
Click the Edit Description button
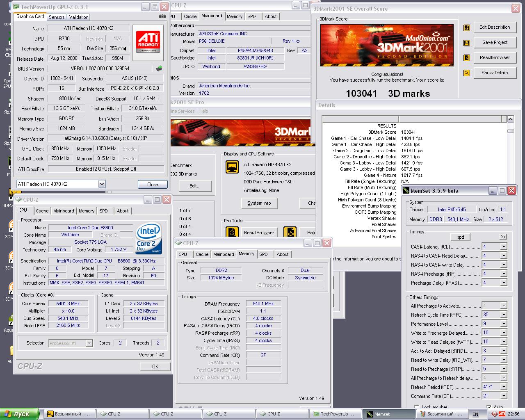[x=495, y=27]
